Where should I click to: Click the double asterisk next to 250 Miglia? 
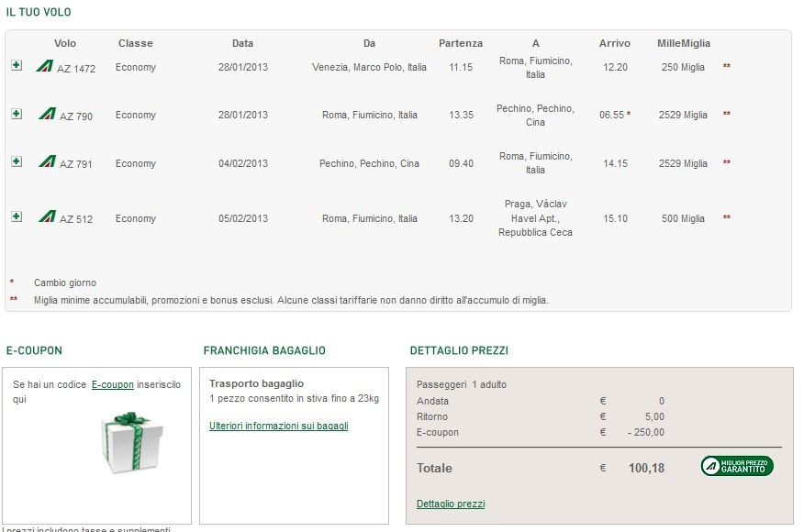click(727, 66)
